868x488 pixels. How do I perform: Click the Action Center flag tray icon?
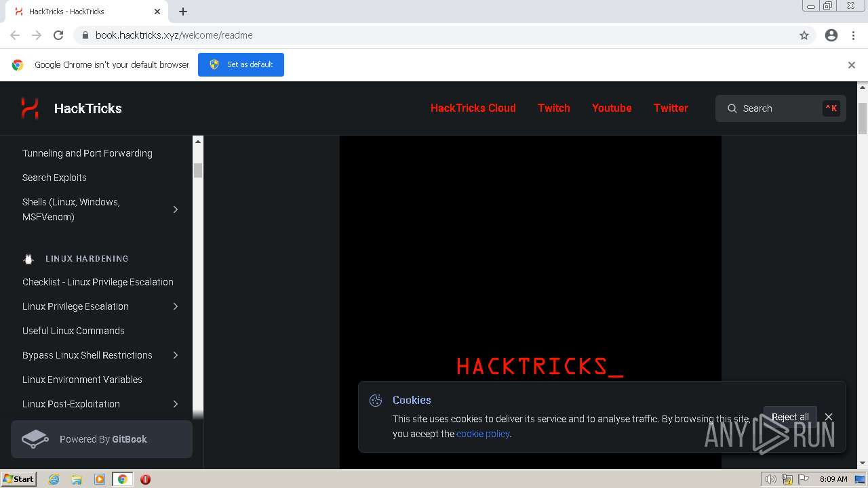804,479
